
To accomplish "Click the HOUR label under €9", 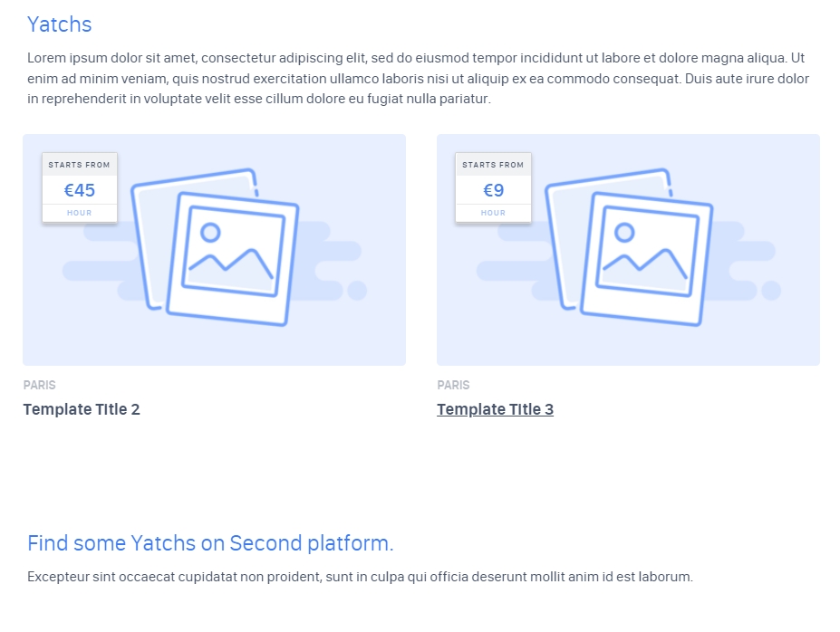I will (x=493, y=213).
